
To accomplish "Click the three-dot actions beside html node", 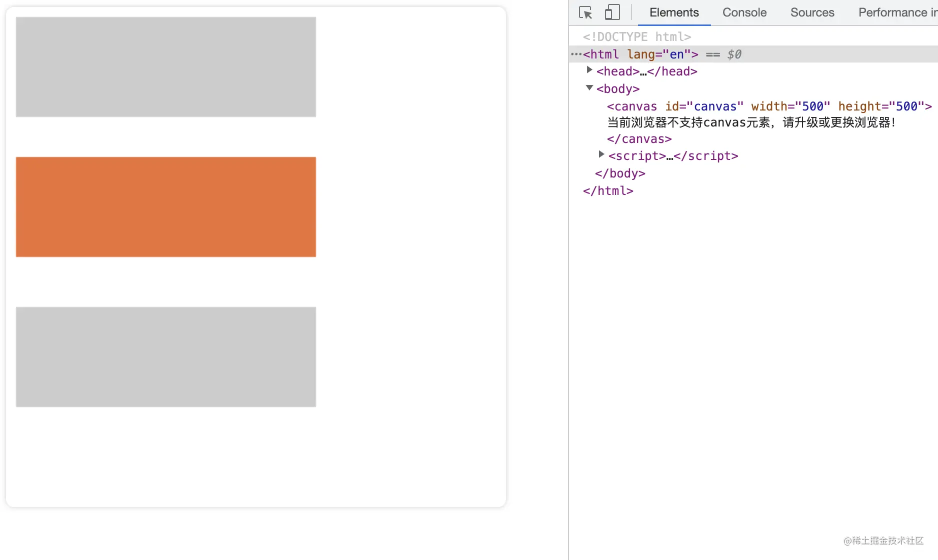I will tap(576, 54).
